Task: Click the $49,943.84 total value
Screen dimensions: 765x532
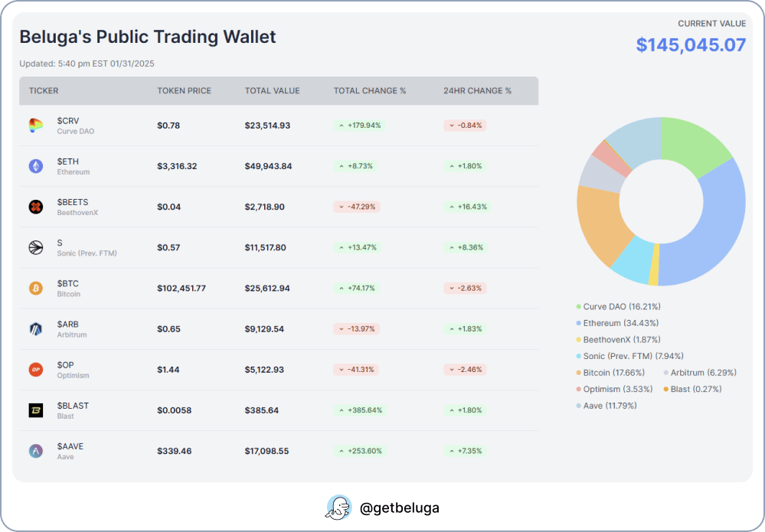Action: (x=268, y=166)
